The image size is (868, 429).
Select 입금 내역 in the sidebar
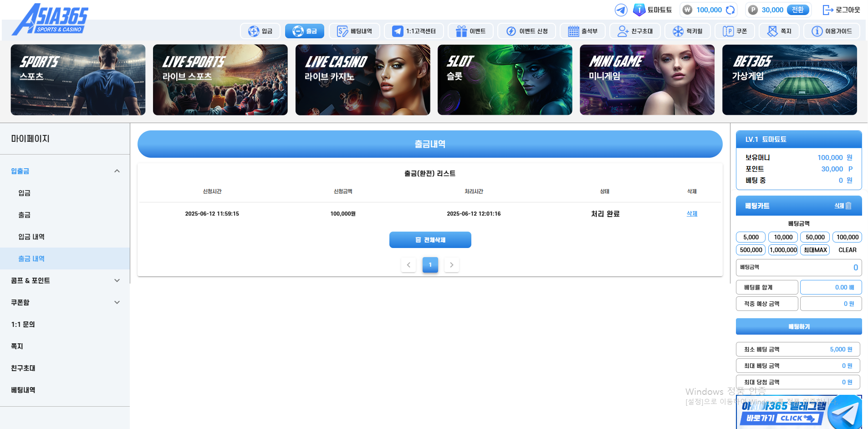click(x=65, y=237)
